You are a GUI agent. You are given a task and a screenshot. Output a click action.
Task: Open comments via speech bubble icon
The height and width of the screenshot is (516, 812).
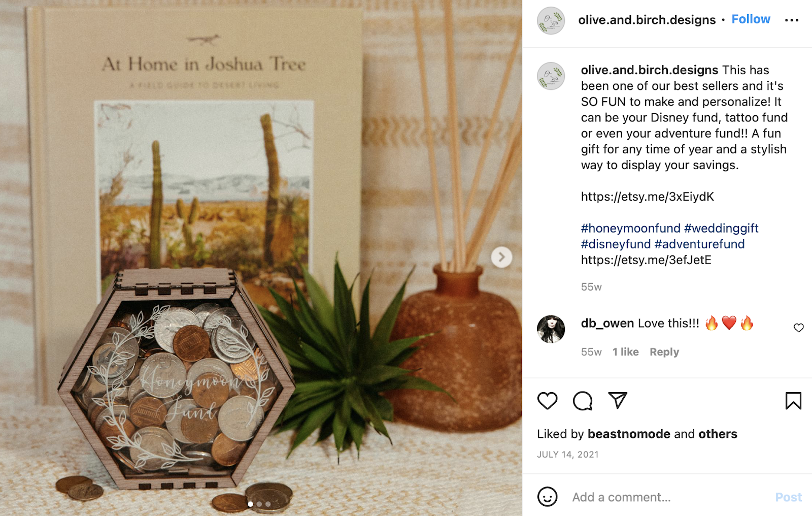583,401
